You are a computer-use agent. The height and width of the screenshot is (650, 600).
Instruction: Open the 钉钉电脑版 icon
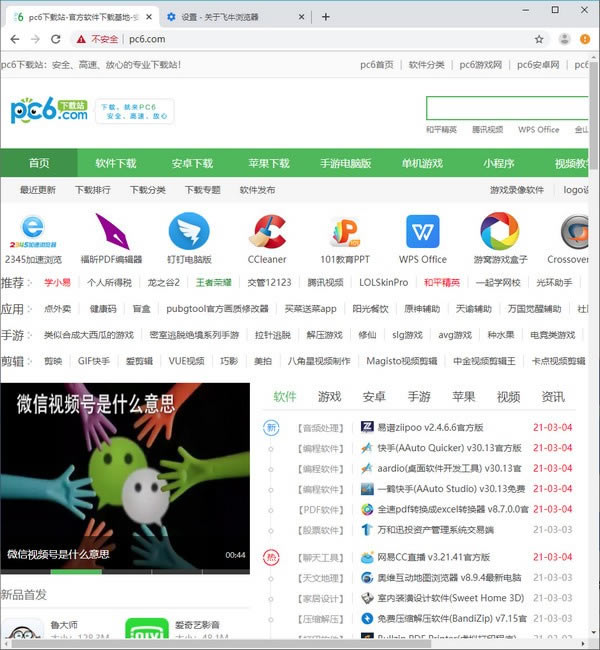tap(189, 231)
